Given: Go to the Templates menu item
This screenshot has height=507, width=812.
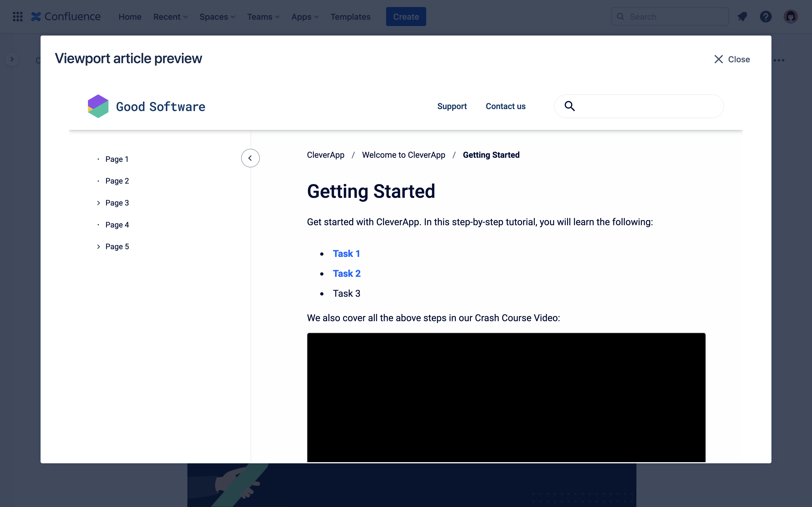Looking at the screenshot, I should [350, 17].
